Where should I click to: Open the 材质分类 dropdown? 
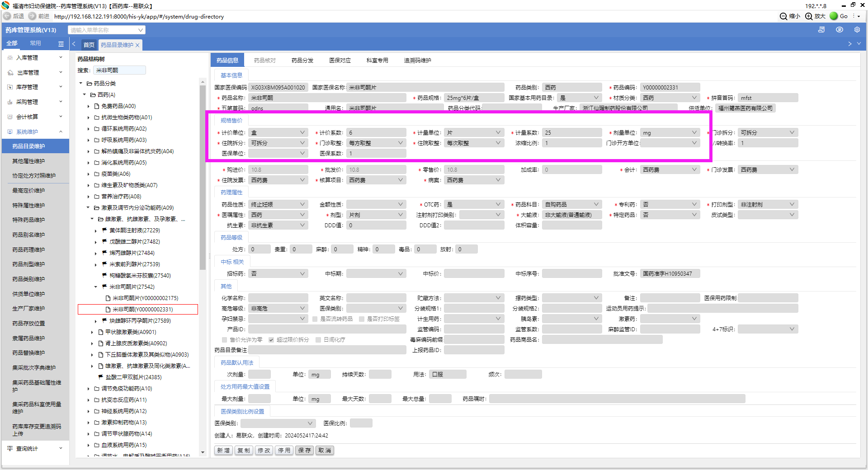(x=670, y=98)
